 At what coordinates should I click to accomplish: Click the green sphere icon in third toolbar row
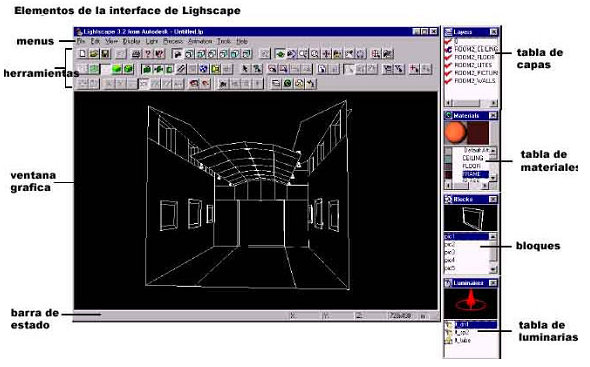pyautogui.click(x=287, y=83)
